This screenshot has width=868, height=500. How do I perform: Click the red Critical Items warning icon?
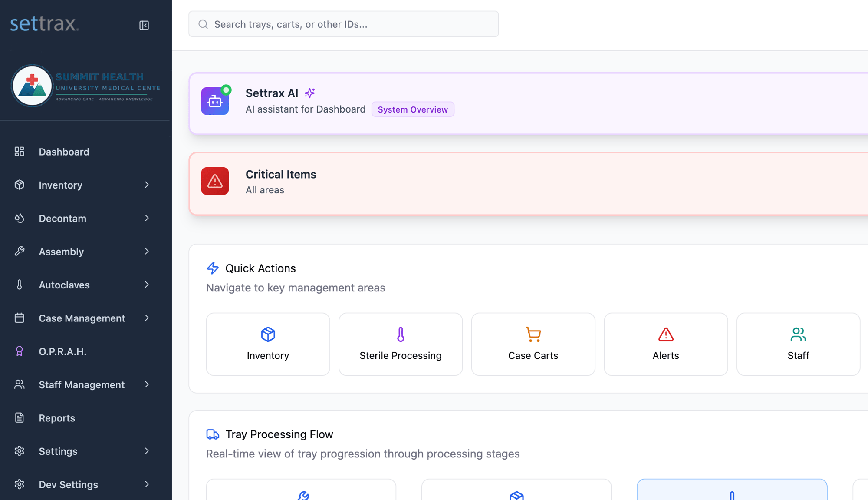click(x=215, y=181)
